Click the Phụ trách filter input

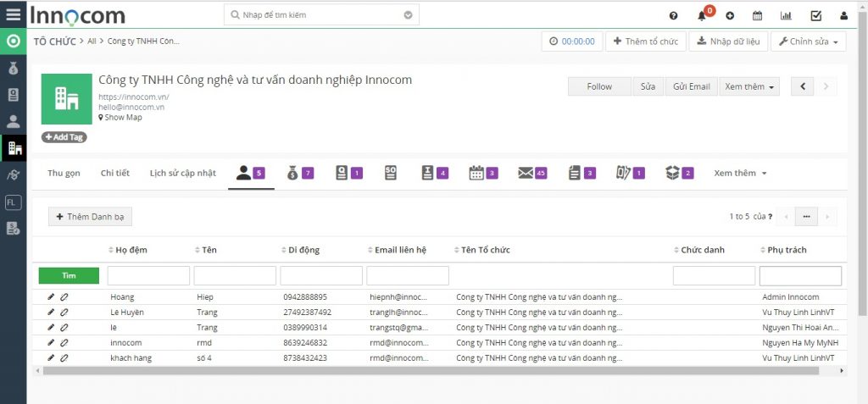pyautogui.click(x=800, y=275)
